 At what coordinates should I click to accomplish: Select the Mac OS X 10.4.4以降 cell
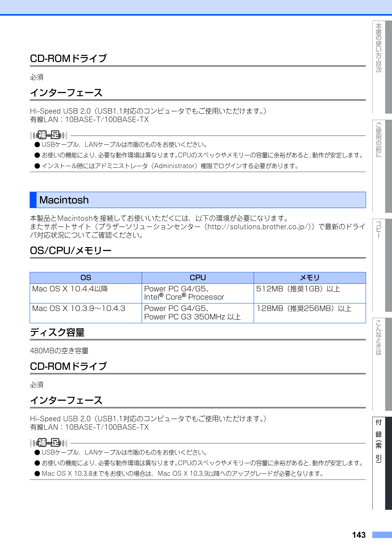pos(86,293)
